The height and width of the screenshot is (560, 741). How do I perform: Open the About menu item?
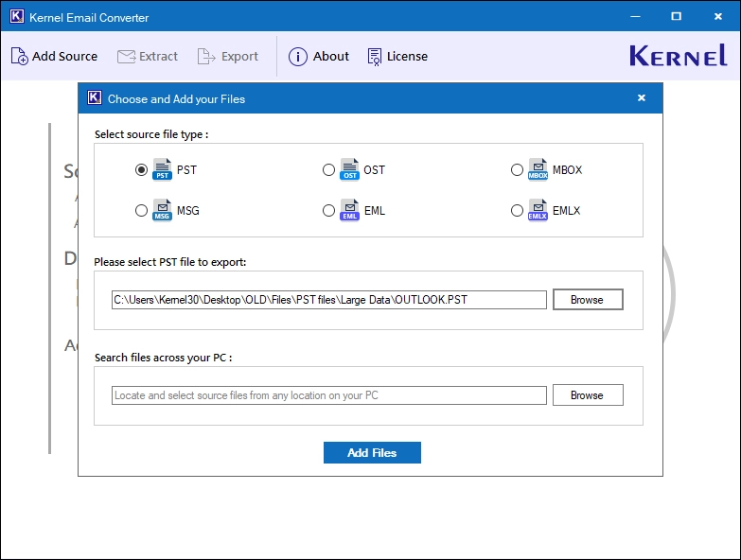[x=331, y=56]
